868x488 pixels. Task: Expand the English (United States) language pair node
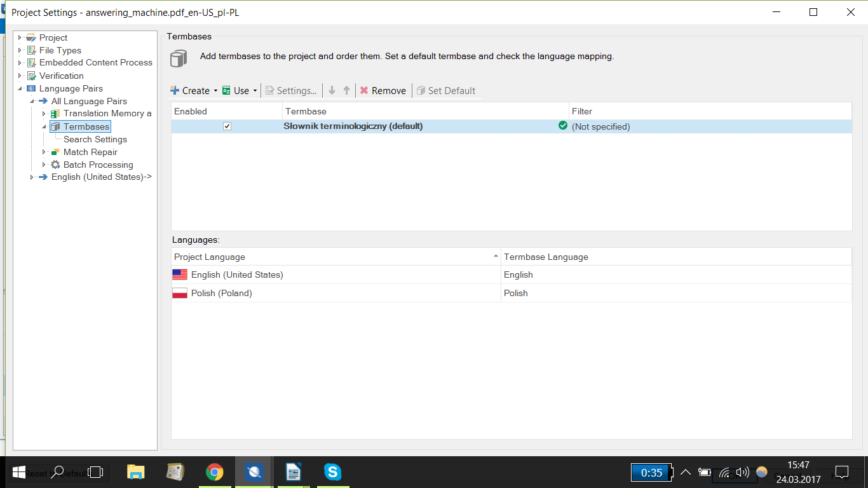(32, 177)
